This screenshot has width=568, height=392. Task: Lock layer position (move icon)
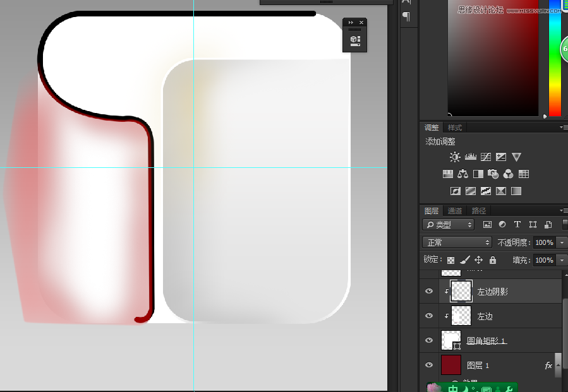click(478, 260)
